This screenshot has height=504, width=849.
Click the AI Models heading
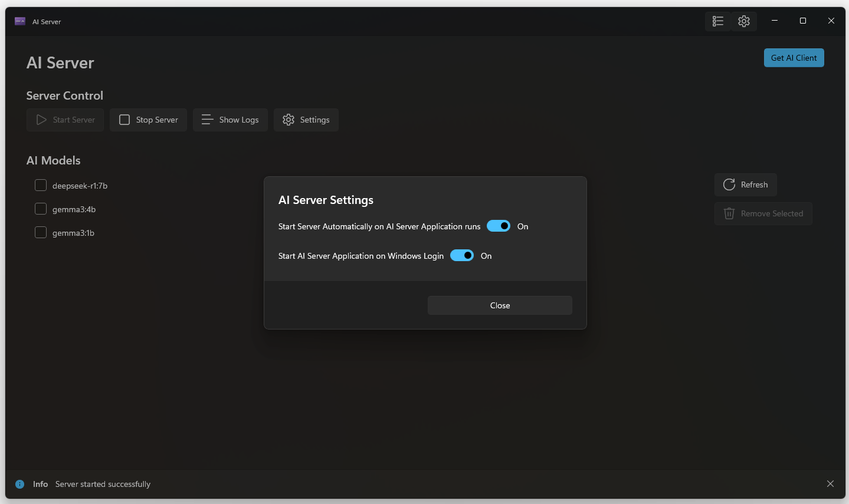(x=54, y=160)
